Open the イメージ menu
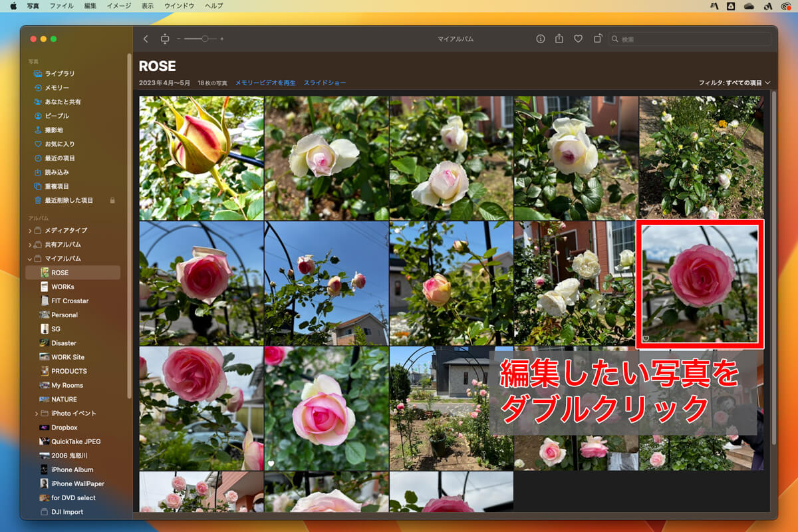 pyautogui.click(x=118, y=5)
